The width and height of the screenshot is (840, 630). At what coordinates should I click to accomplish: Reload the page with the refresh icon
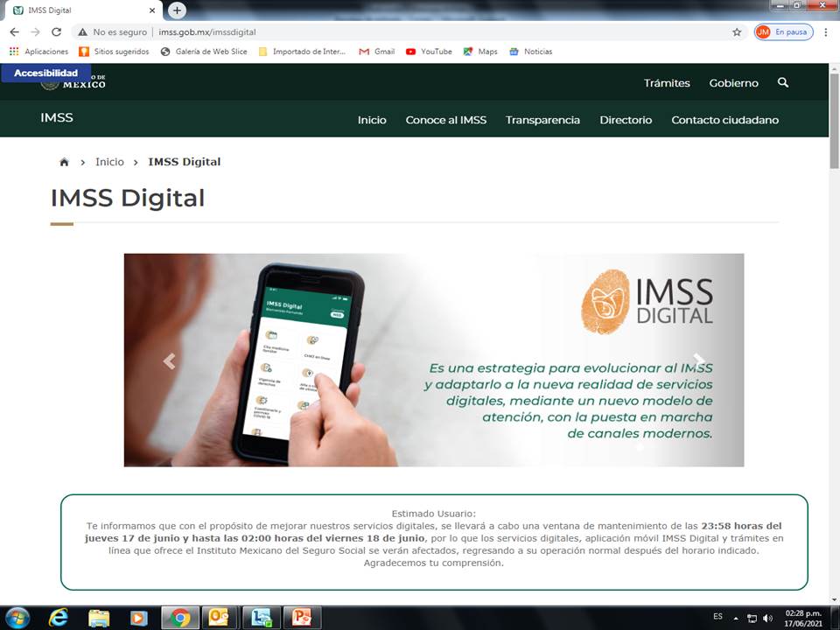(56, 32)
